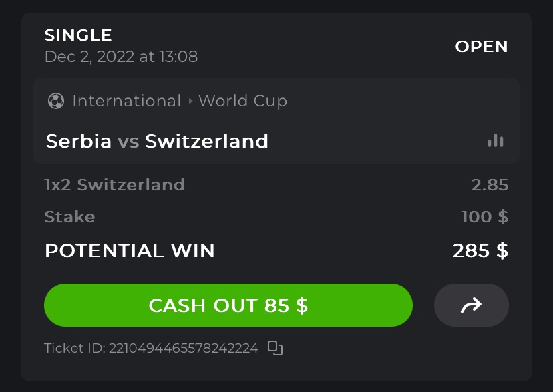The image size is (553, 392).
Task: Click the 100 $ stake amount
Action: [484, 217]
